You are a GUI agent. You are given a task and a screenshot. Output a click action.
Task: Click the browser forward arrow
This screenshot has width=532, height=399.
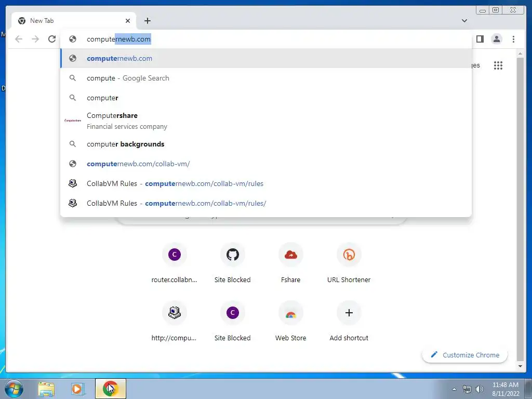coord(35,39)
